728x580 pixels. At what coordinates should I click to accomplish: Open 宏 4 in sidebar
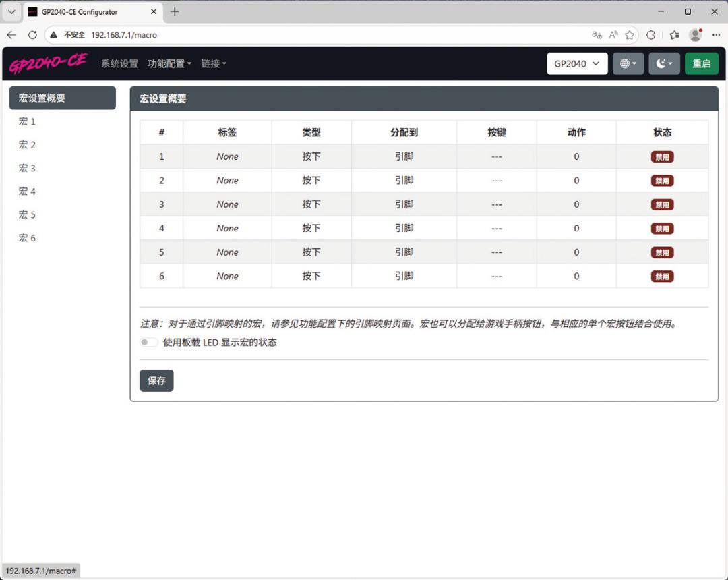pos(27,191)
